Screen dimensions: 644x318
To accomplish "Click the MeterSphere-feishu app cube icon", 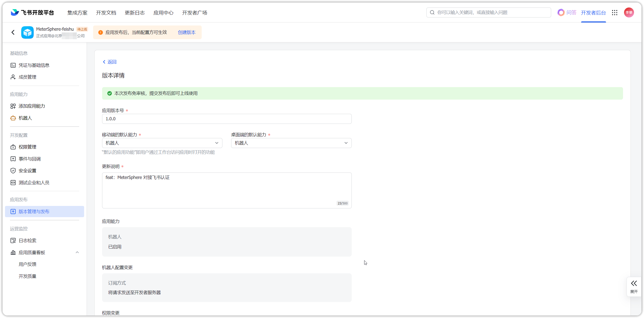I will point(27,32).
